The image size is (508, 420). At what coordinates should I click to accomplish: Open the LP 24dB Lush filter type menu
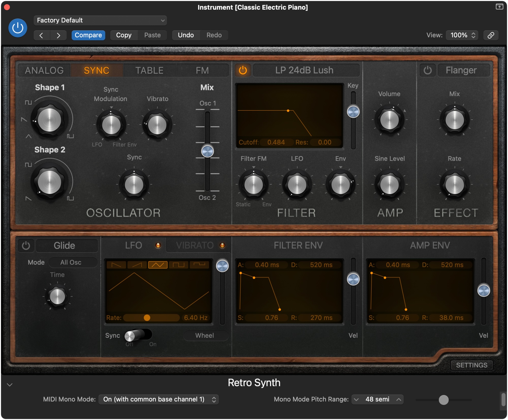click(306, 70)
